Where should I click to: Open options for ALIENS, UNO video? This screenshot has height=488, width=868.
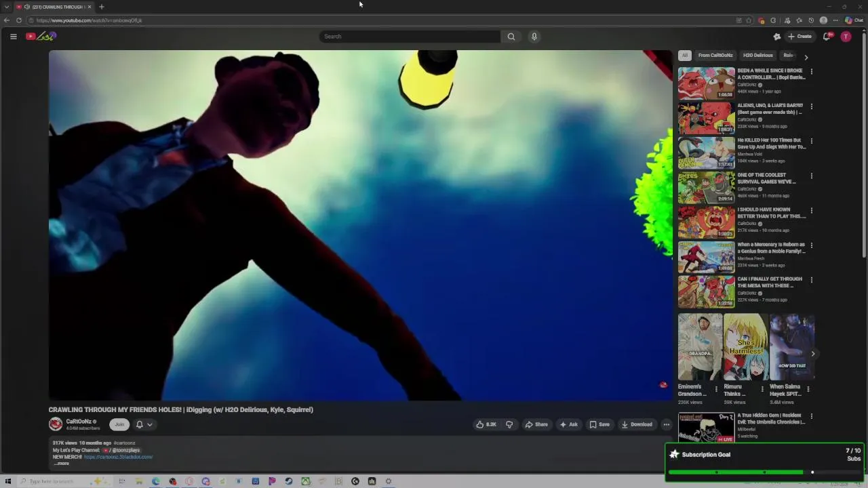pyautogui.click(x=812, y=106)
